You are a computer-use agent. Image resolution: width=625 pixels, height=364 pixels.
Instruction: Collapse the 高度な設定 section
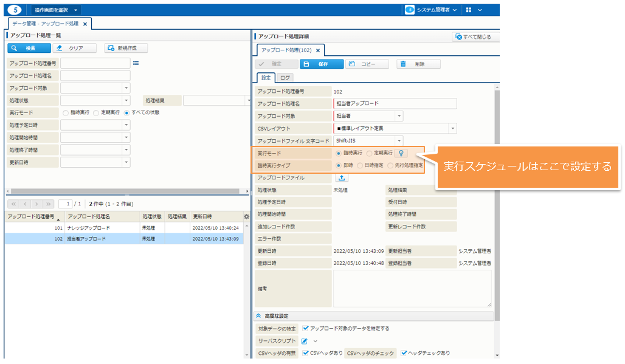[259, 316]
